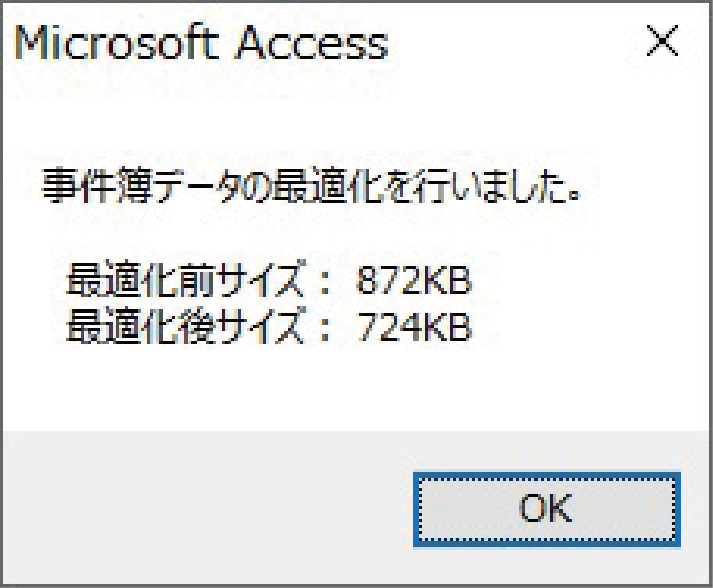Viewport: 713px width, 588px height.
Task: Close the Microsoft Access dialog with X
Action: [x=661, y=43]
